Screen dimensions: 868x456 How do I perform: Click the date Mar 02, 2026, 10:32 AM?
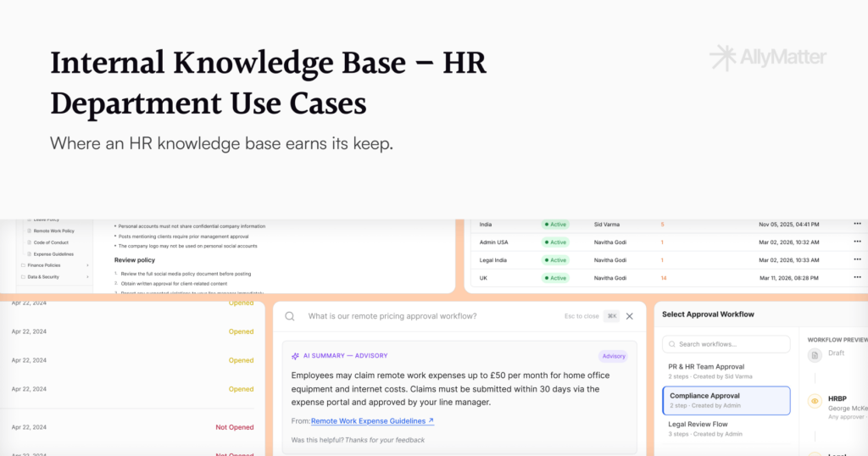[x=789, y=242]
